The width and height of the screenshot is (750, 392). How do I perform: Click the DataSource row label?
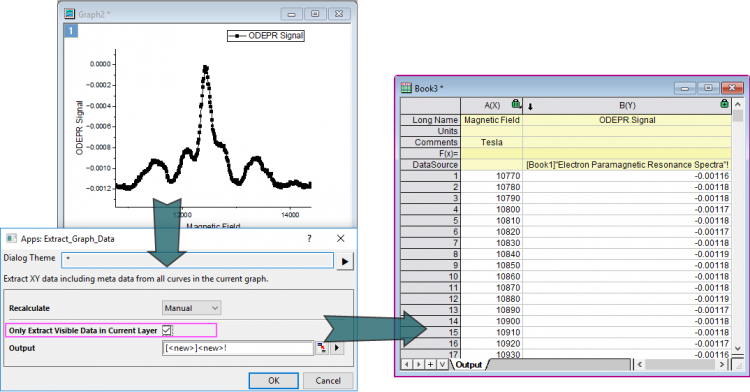pyautogui.click(x=430, y=164)
